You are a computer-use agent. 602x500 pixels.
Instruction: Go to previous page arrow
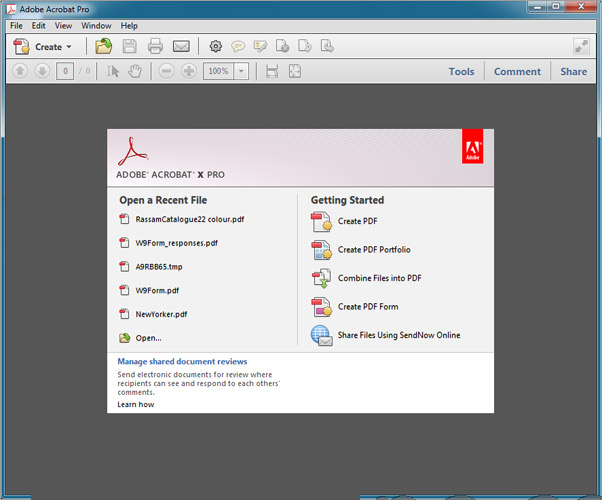(20, 71)
